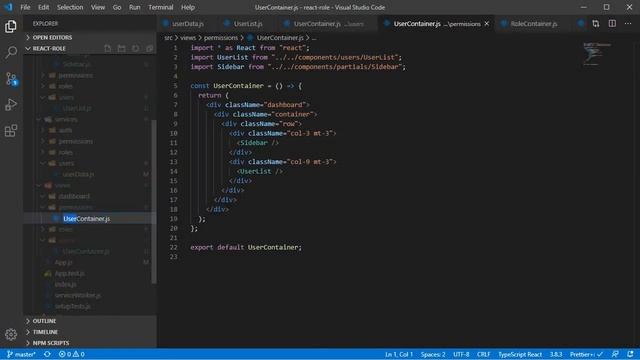Open the notifications bell in status bar
This screenshot has width=640, height=360.
coord(631,354)
